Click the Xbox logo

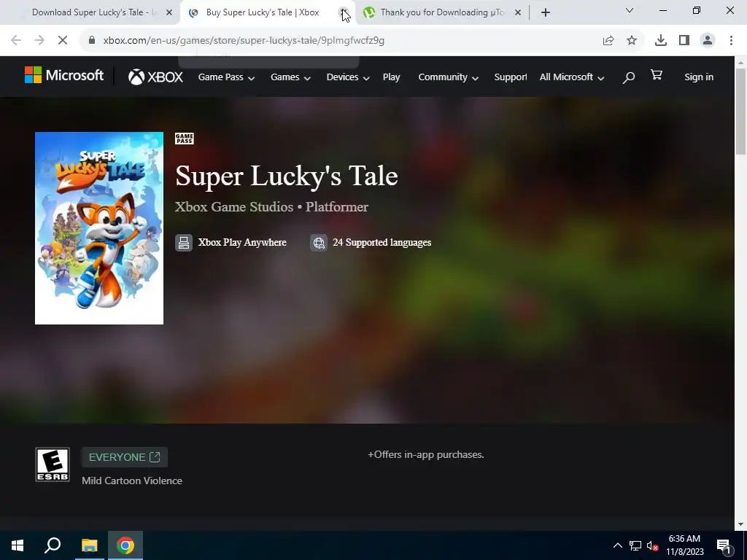pyautogui.click(x=155, y=77)
